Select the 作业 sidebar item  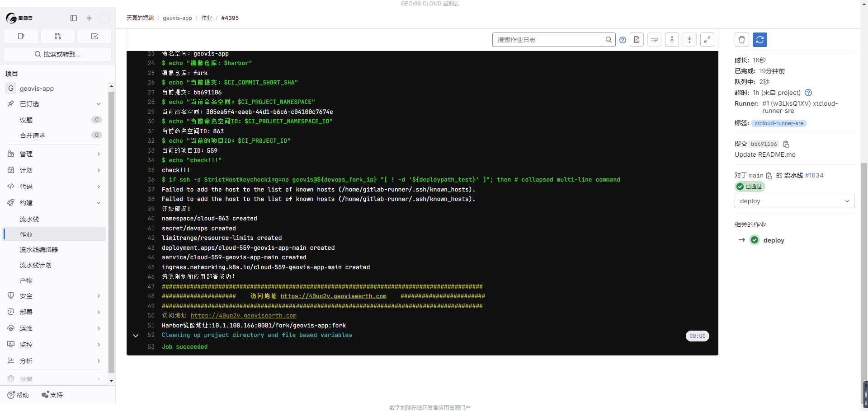click(x=54, y=234)
